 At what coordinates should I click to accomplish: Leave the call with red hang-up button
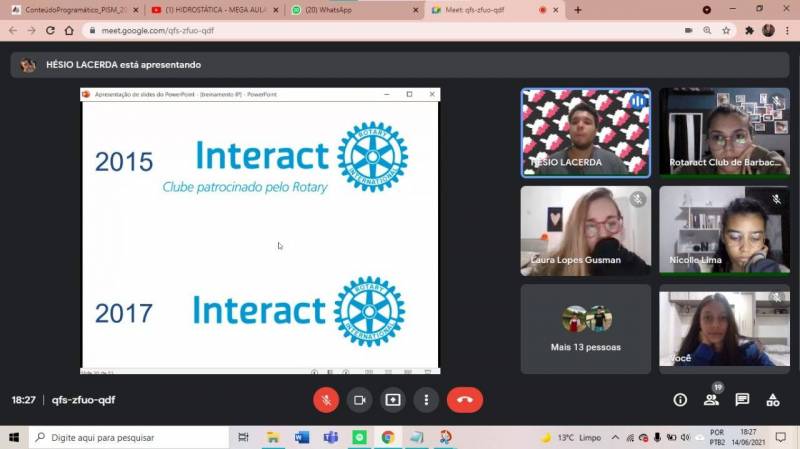point(465,400)
